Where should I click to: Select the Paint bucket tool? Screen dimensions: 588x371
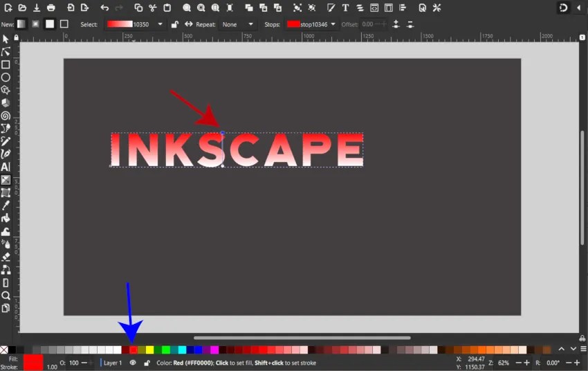click(x=6, y=218)
